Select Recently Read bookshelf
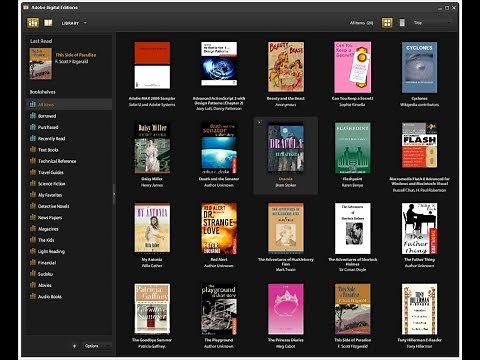480x360 pixels. pos(69,138)
